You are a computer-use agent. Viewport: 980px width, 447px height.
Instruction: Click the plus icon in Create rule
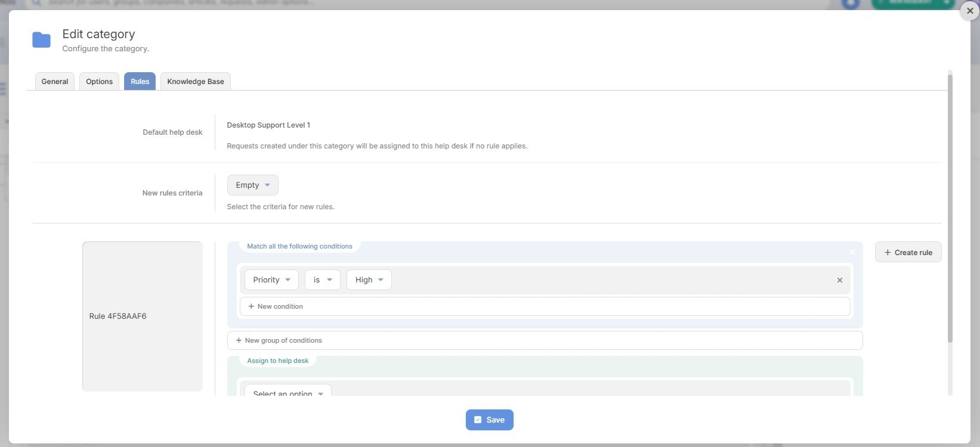click(x=888, y=253)
